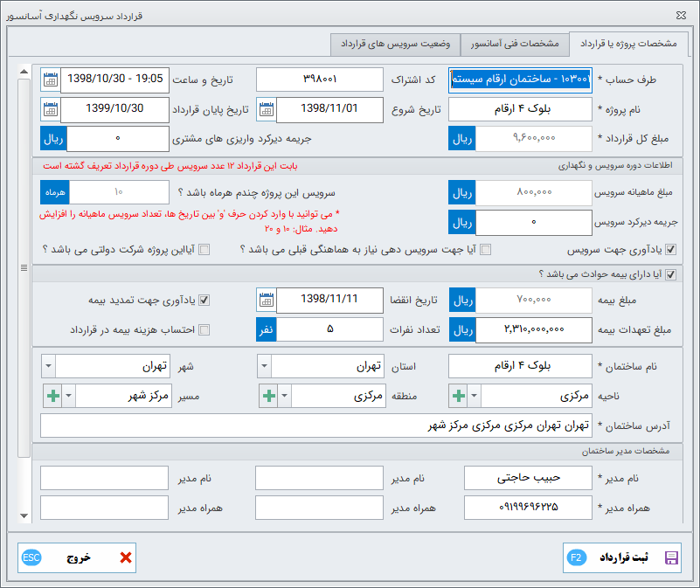The image size is (700, 588).
Task: Toggle یادآوری جهت تمدید بیمه checkbox
Action: (x=204, y=300)
